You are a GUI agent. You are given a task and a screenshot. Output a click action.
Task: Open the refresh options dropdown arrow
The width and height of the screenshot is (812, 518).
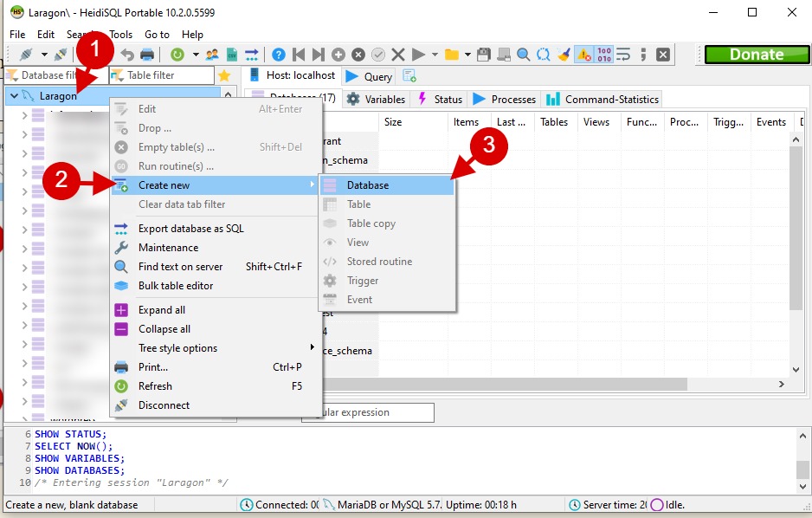196,55
